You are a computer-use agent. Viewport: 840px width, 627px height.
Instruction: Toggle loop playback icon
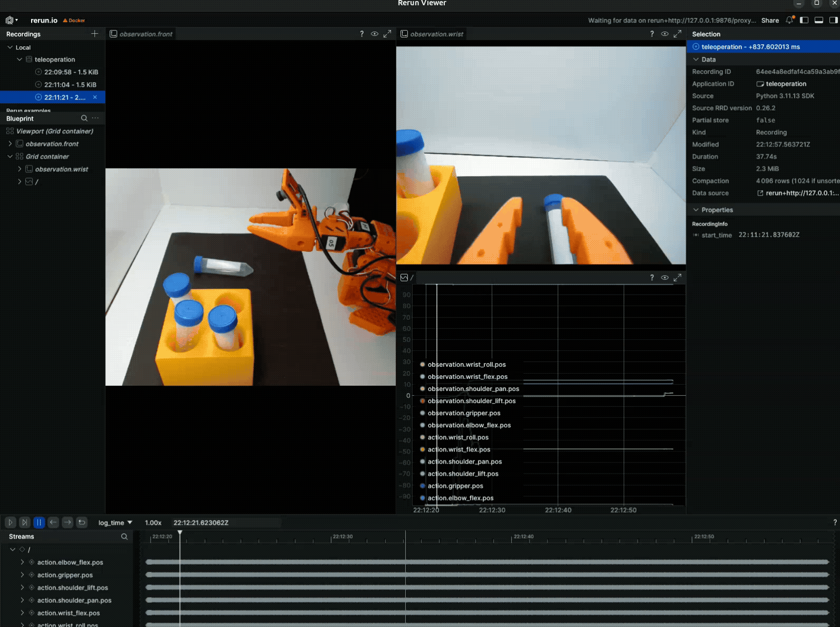tap(82, 522)
